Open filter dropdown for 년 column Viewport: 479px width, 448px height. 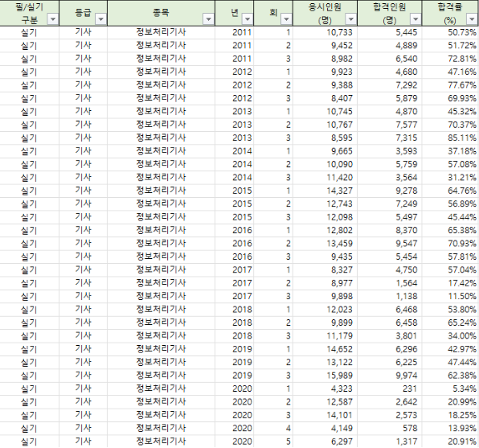(x=248, y=19)
